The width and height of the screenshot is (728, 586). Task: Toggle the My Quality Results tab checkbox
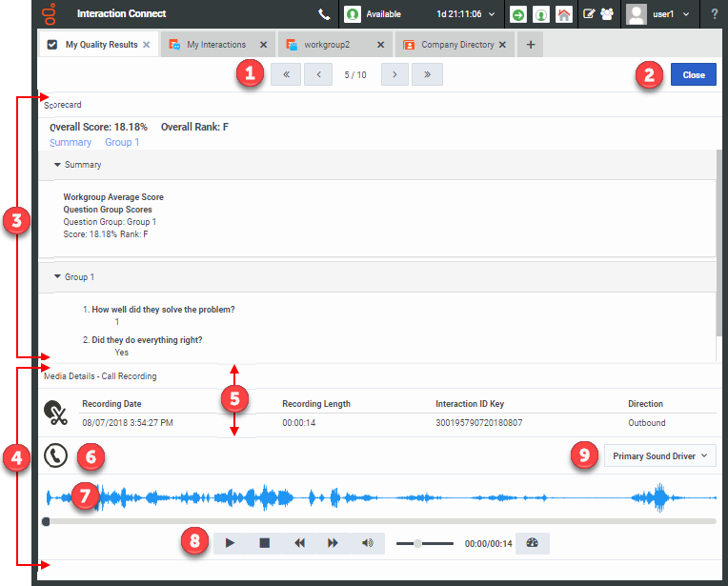click(x=52, y=45)
